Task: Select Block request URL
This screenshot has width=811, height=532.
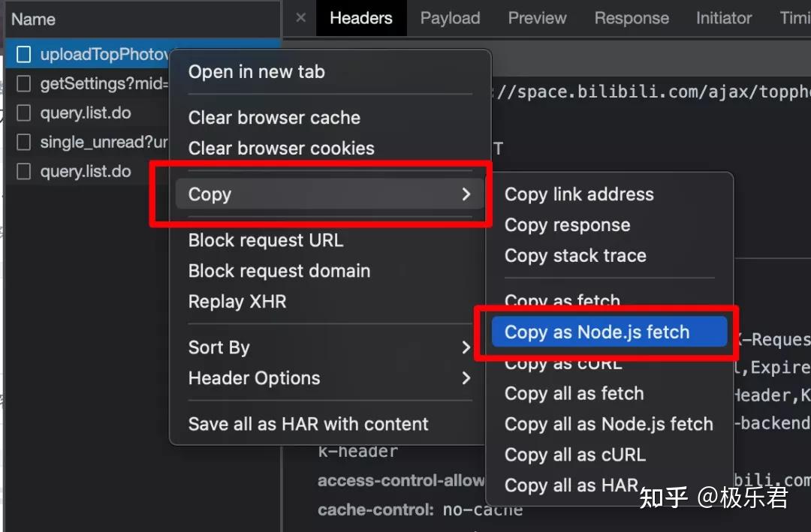Action: point(266,240)
